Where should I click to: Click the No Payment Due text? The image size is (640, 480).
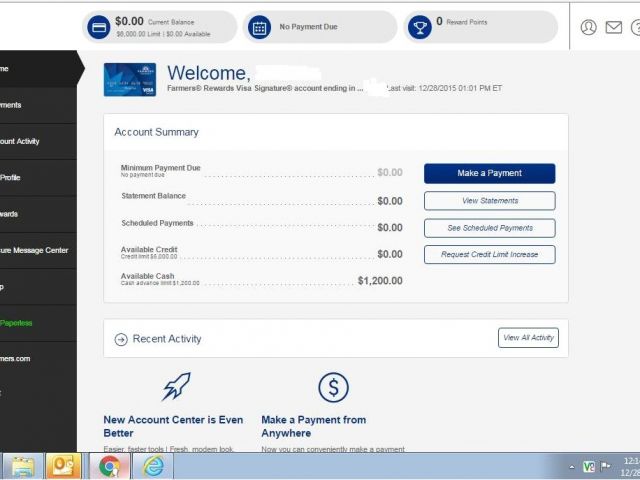(x=308, y=27)
